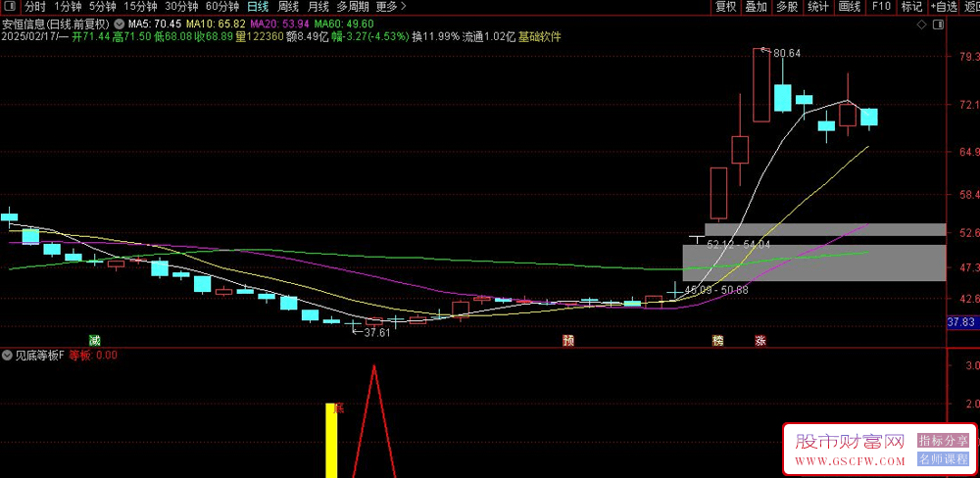Toggle the left panel layout icon

point(11,7)
